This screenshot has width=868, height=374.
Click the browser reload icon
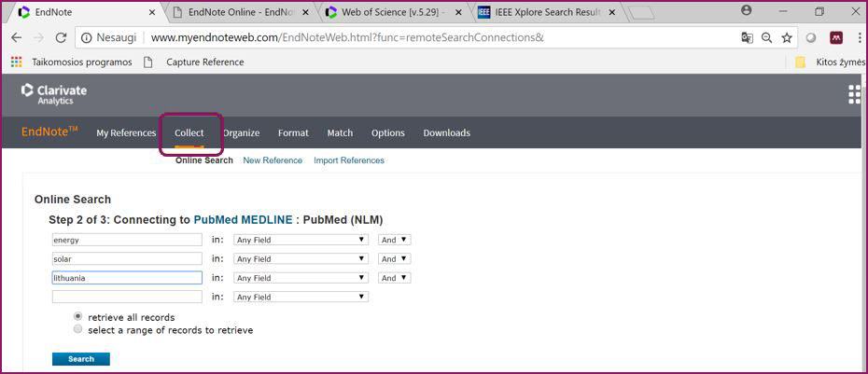click(61, 38)
